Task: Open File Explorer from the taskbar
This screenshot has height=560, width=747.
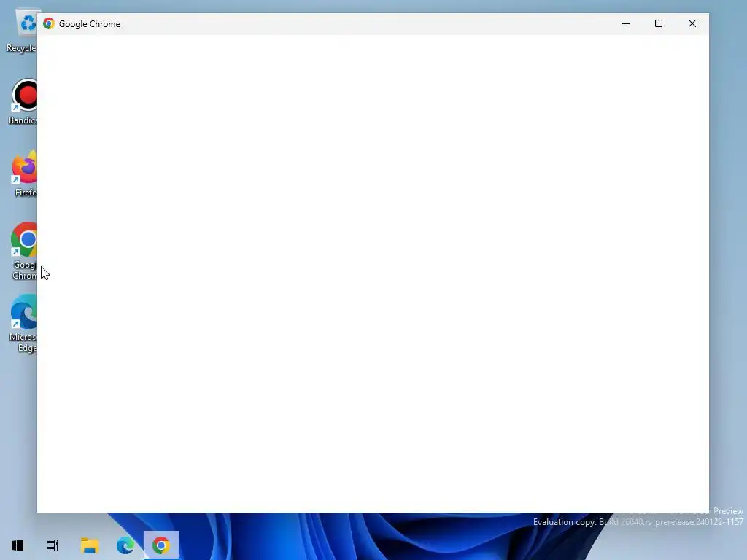Action: click(89, 545)
